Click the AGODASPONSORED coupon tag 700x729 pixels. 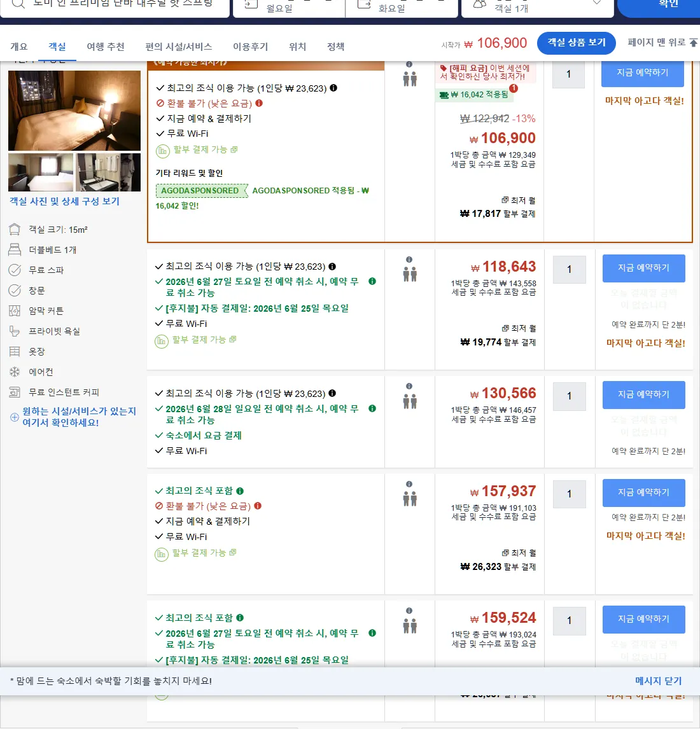point(200,191)
